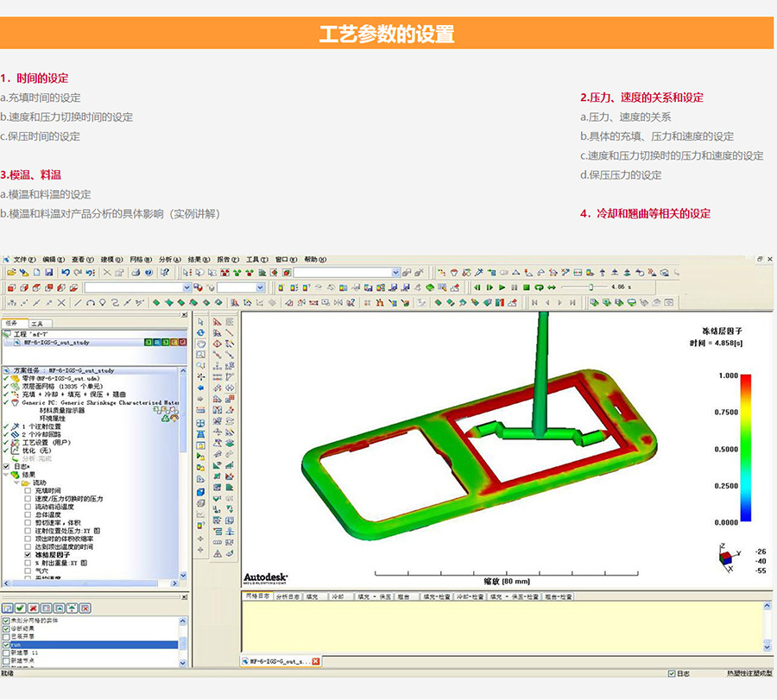Viewport: 777px width, 700px height.
Task: Click the first red cube view icon
Action: [x=11, y=287]
